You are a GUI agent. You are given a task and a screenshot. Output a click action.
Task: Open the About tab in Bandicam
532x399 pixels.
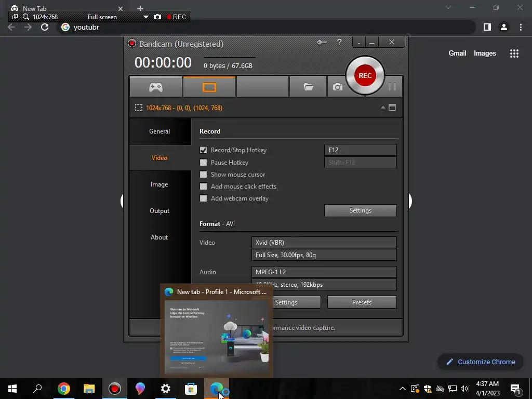[x=159, y=237]
